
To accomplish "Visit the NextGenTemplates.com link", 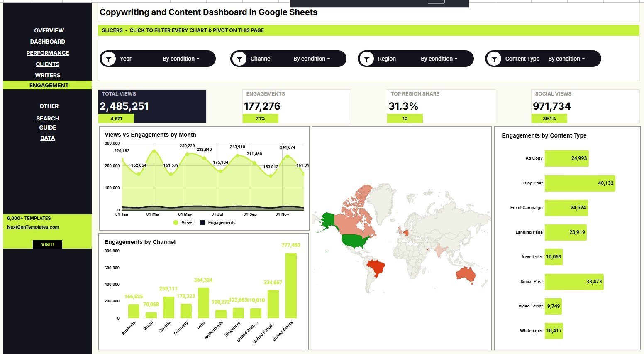I will (33, 227).
